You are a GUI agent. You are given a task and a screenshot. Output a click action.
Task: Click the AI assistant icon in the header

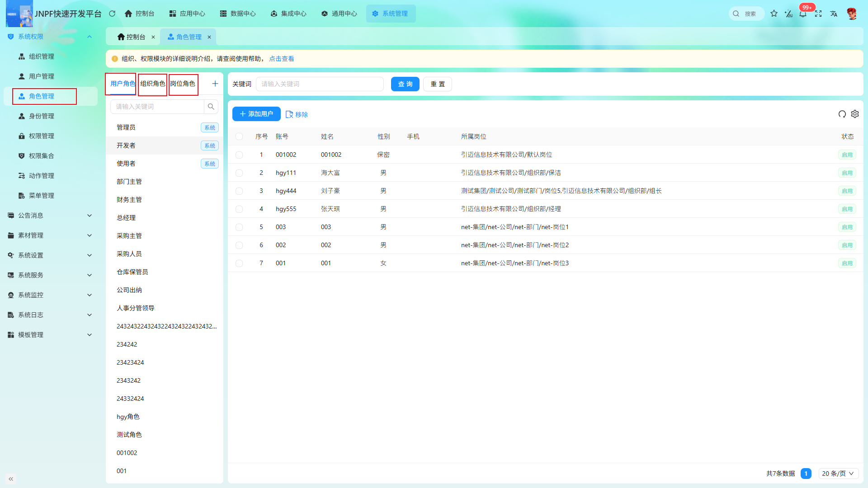pyautogui.click(x=788, y=14)
